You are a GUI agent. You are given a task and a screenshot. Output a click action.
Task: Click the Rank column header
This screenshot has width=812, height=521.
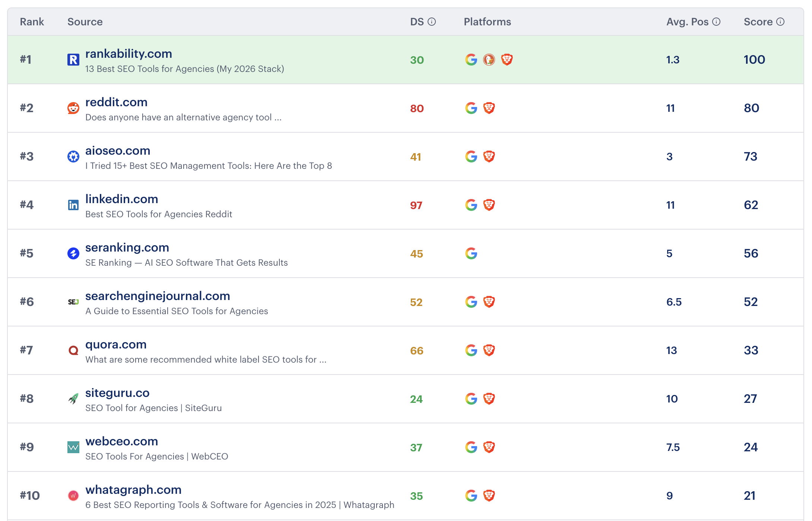[32, 22]
